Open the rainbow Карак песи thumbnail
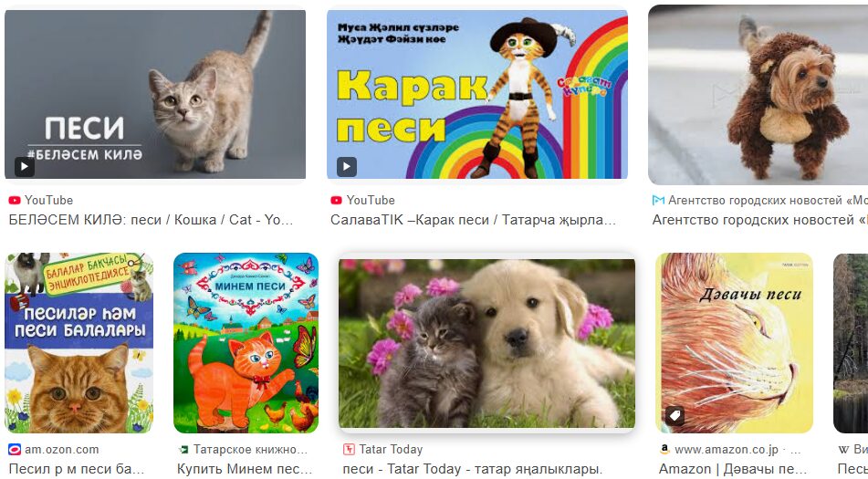The image size is (868, 479). coord(477,94)
